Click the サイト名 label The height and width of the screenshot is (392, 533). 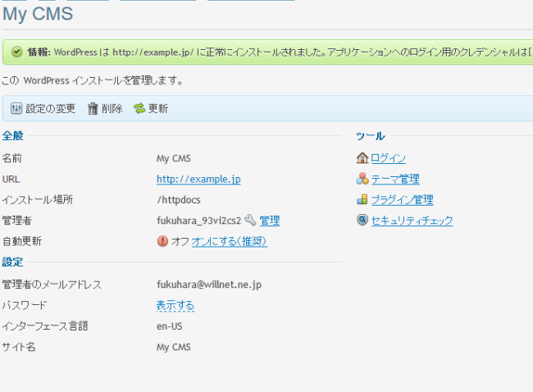19,347
